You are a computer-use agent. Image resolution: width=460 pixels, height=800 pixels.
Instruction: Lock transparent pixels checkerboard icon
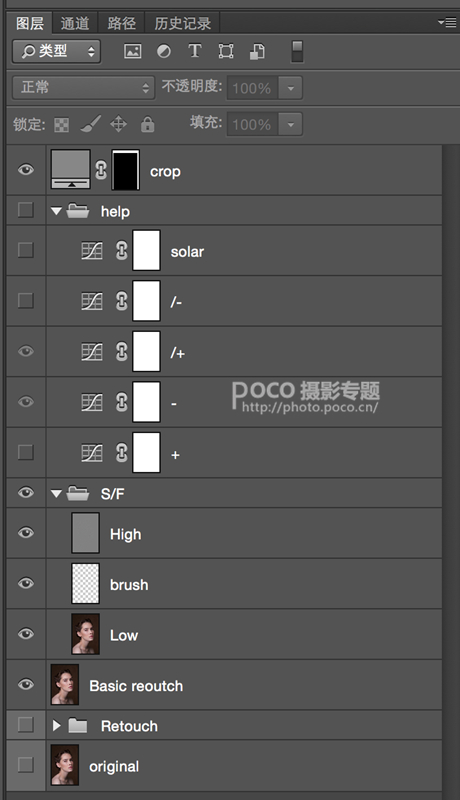[62, 124]
